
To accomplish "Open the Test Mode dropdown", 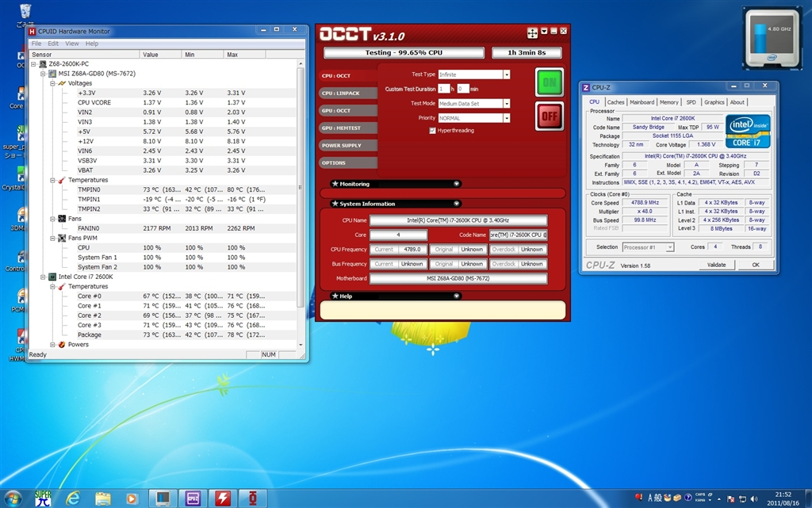I will (506, 103).
